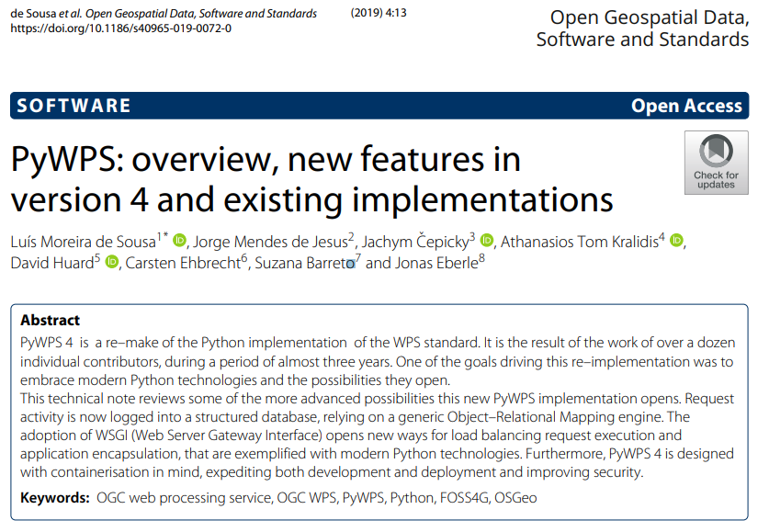Screen dimensions: 769x532
Task: Open the DOI link https://doi.org/10.1186/s40965-019-0072-0
Action: pos(120,28)
